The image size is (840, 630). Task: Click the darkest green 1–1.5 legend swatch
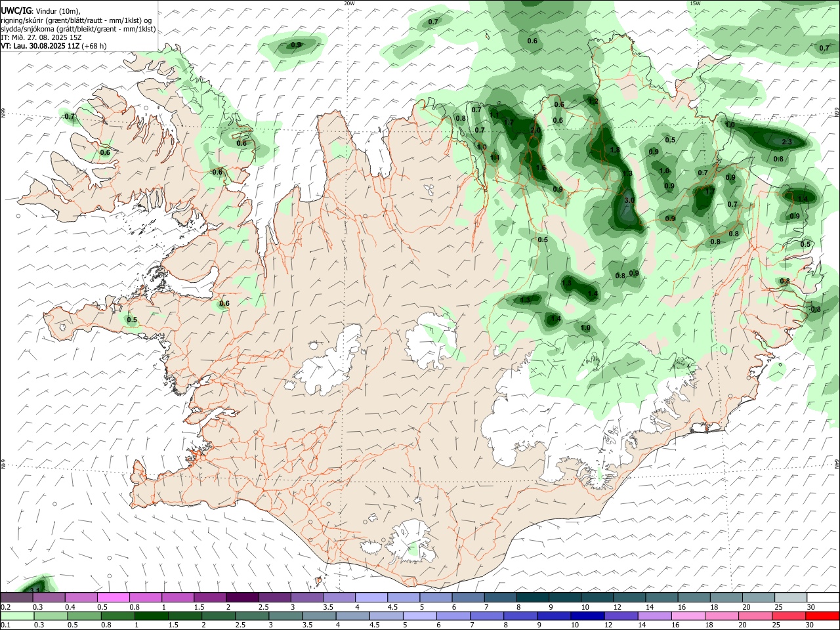coord(151,616)
